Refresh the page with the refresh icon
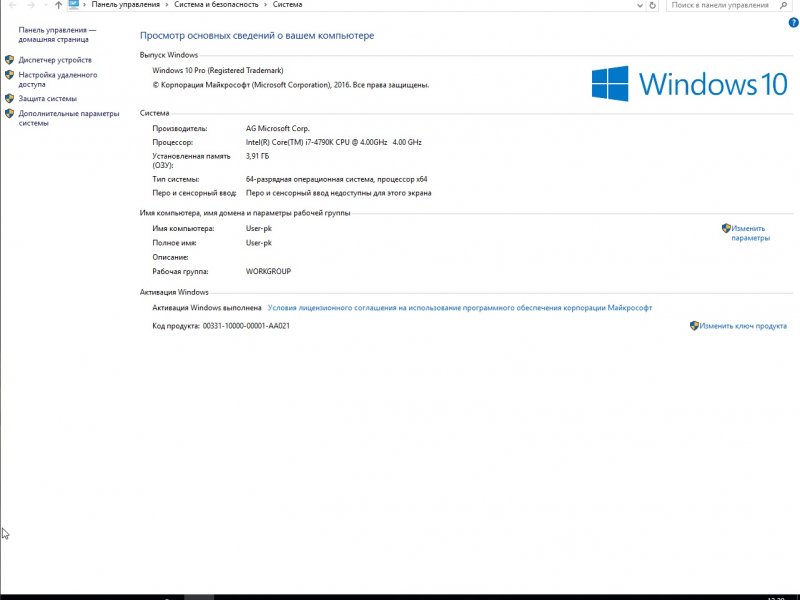The height and width of the screenshot is (600, 800). [653, 5]
